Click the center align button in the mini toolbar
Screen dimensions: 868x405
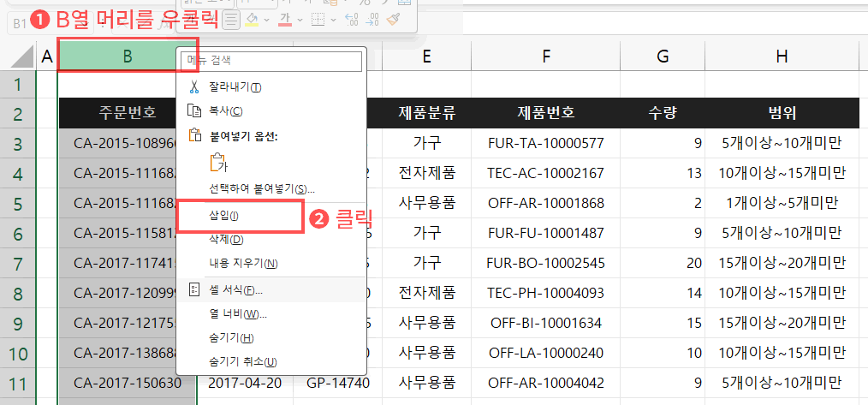tap(231, 21)
